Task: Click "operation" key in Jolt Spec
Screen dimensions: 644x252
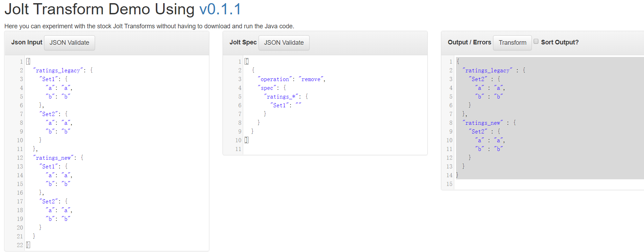Action: 275,79
